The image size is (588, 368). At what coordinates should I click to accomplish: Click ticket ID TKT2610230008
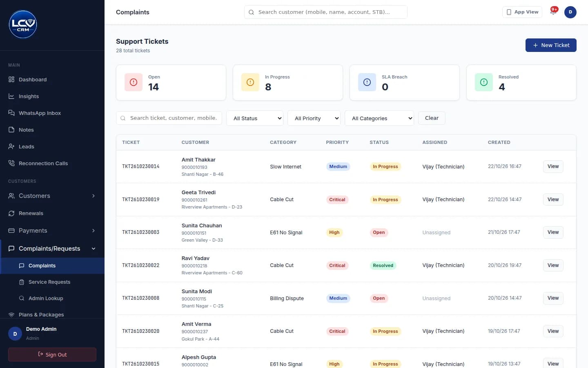pos(141,298)
